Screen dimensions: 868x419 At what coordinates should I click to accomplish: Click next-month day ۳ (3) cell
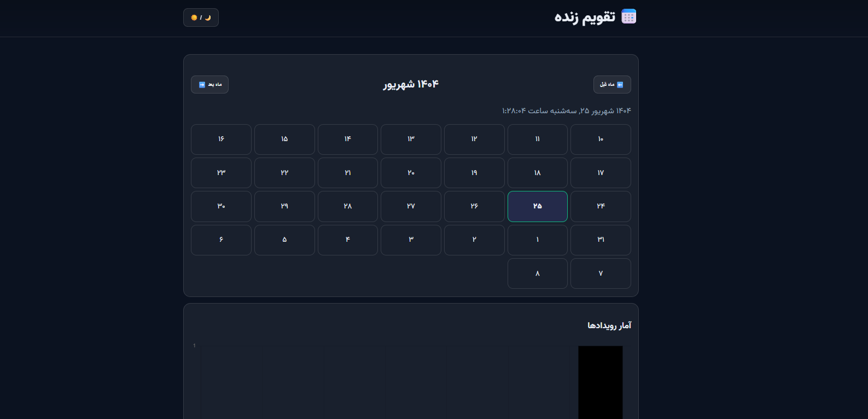[411, 240]
